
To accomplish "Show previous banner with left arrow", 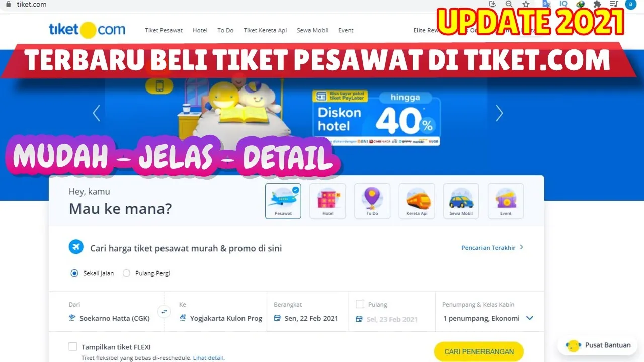I will [96, 113].
